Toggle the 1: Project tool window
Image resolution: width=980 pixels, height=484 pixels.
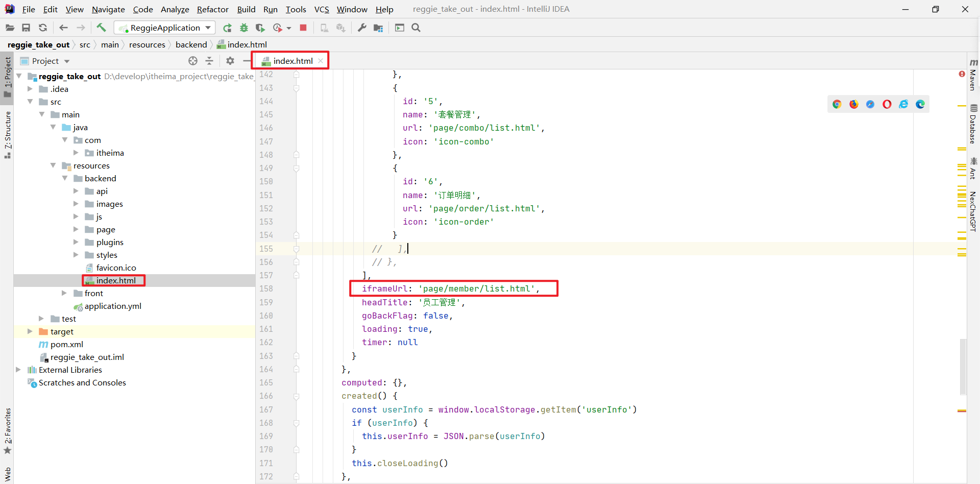click(x=7, y=77)
